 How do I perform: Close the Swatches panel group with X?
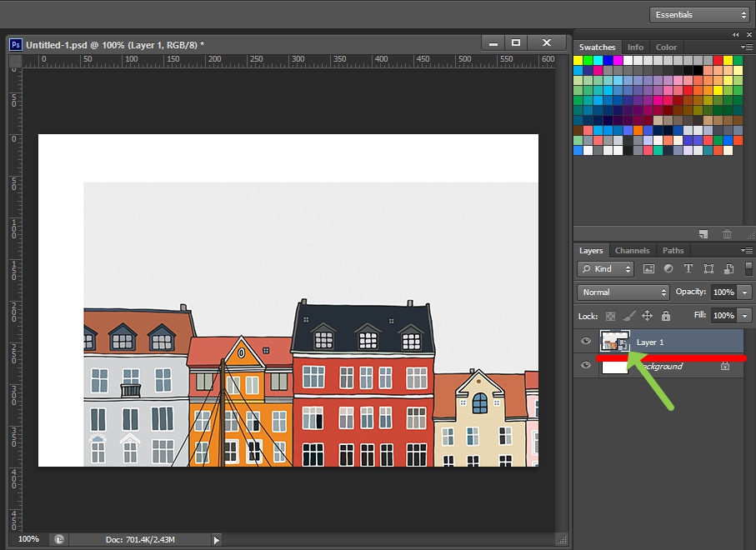pyautogui.click(x=748, y=35)
